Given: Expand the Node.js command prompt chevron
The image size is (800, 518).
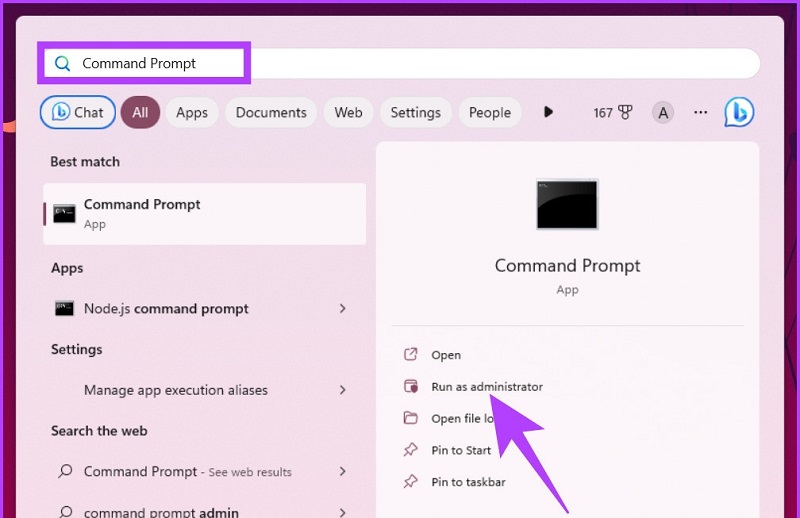Looking at the screenshot, I should 342,308.
